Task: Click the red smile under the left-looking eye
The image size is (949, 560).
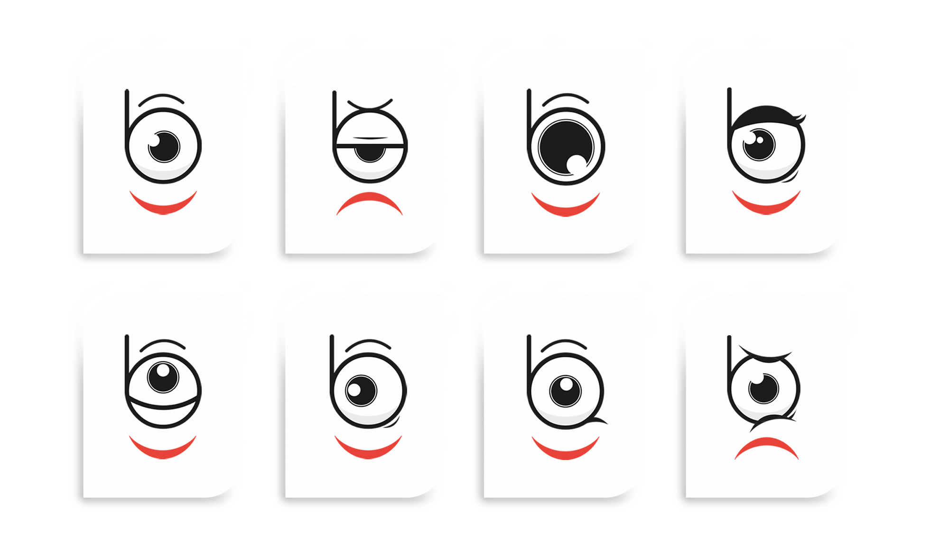Action: click(368, 447)
